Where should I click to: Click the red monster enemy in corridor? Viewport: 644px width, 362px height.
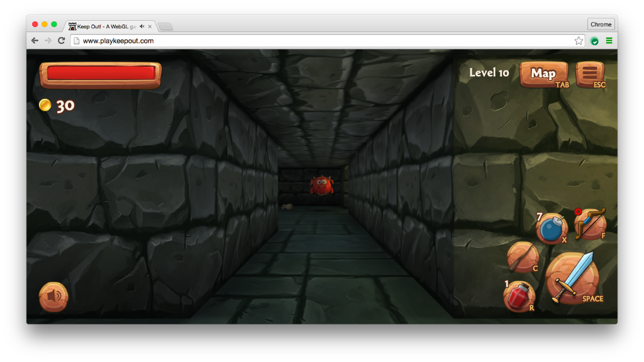tap(321, 186)
